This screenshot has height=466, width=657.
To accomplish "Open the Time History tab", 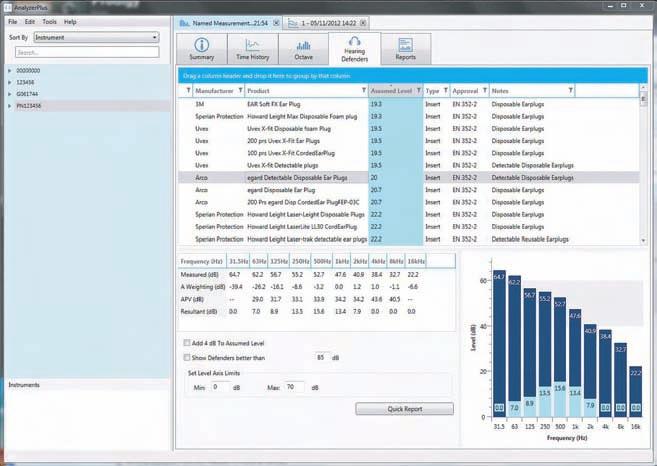I will 253,49.
